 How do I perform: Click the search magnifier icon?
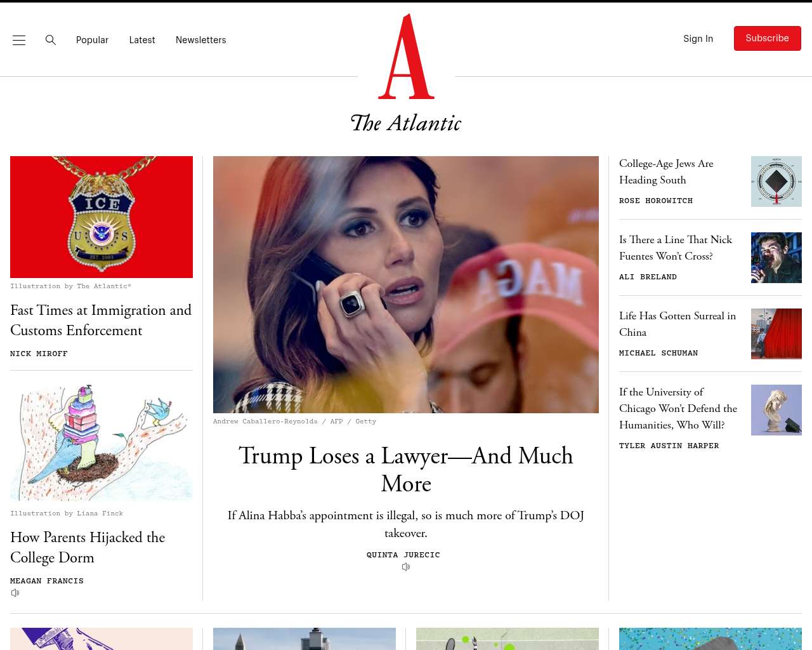(x=51, y=40)
